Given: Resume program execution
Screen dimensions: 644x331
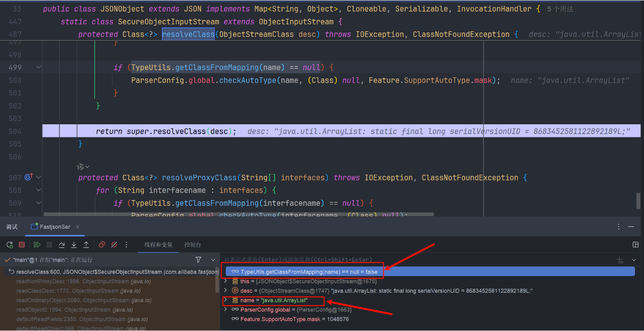Looking at the screenshot, I should click(37, 245).
